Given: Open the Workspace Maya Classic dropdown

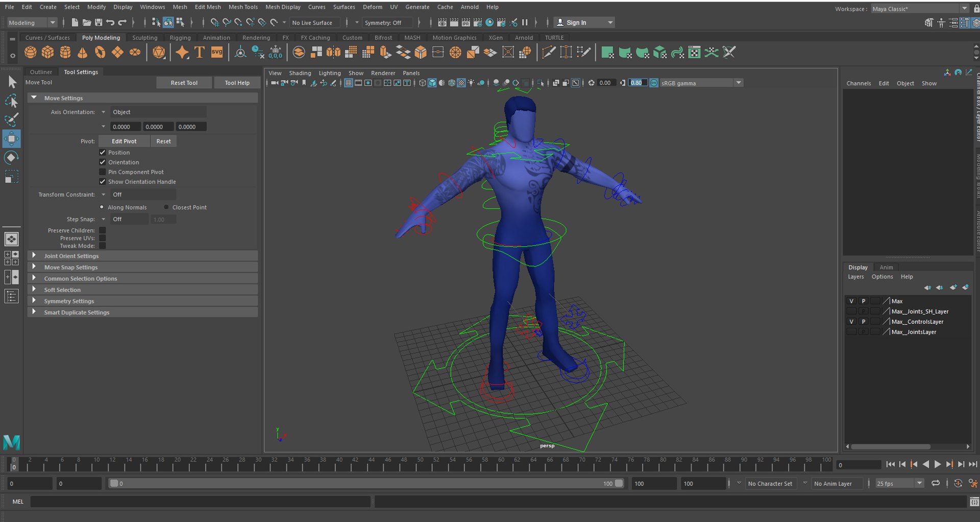Looking at the screenshot, I should click(919, 9).
